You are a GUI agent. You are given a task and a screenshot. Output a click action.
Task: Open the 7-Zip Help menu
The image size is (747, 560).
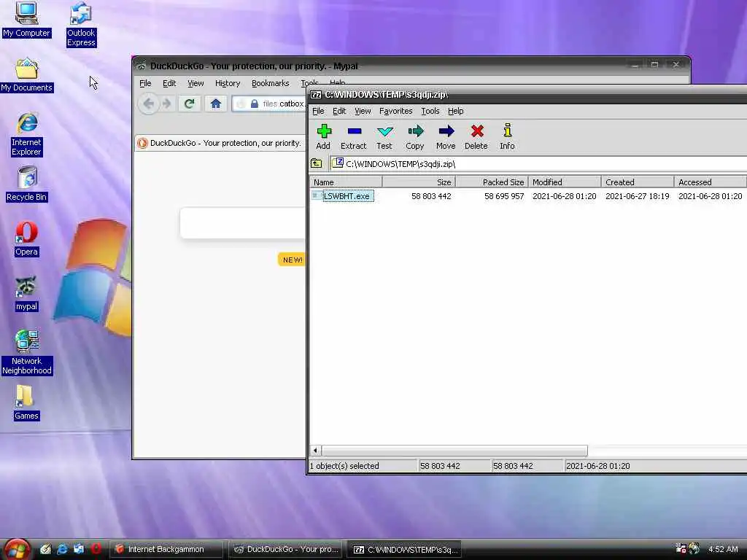click(455, 111)
